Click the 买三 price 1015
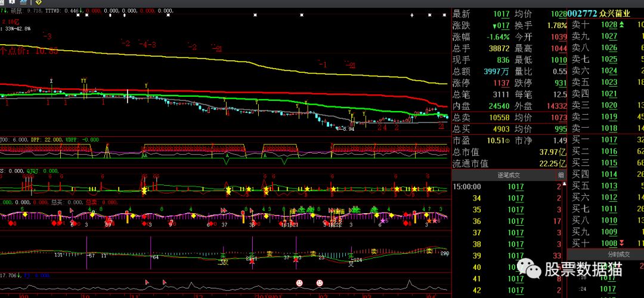 [x=609, y=163]
